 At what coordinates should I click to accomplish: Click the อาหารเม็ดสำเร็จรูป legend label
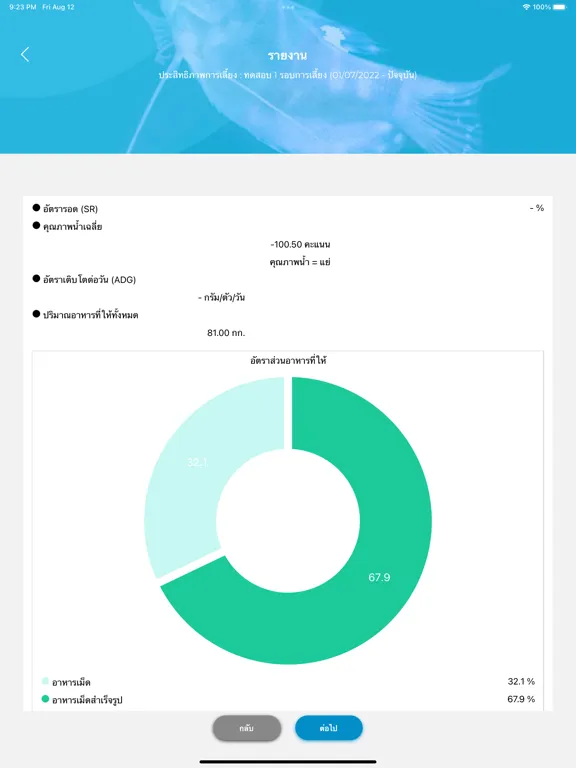87,699
